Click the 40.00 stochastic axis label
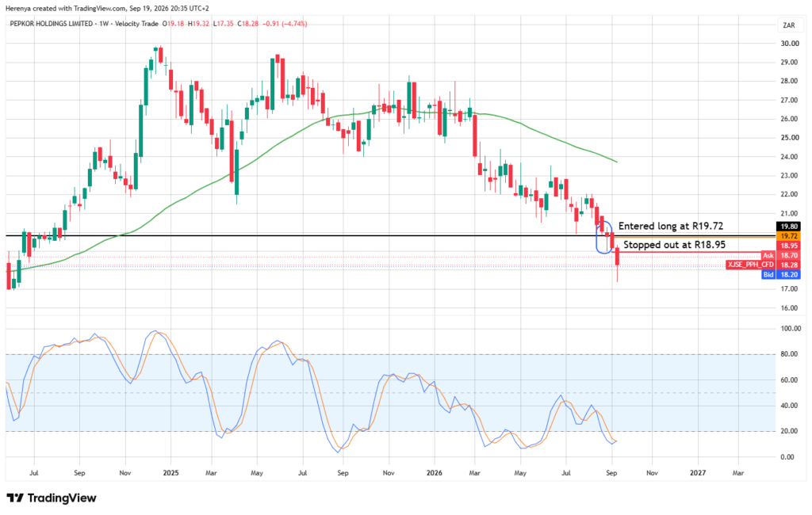812x515 pixels. pyautogui.click(x=790, y=406)
